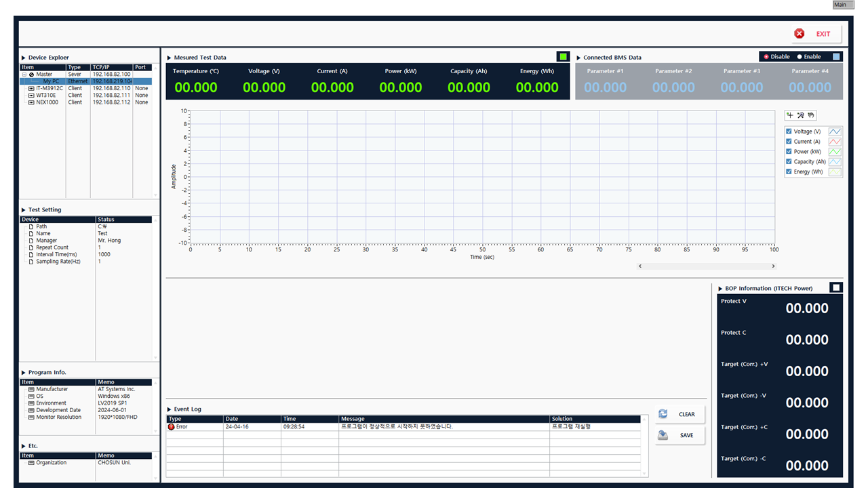Select the graph pan hand tool
This screenshot has width=868, height=488.
point(811,115)
